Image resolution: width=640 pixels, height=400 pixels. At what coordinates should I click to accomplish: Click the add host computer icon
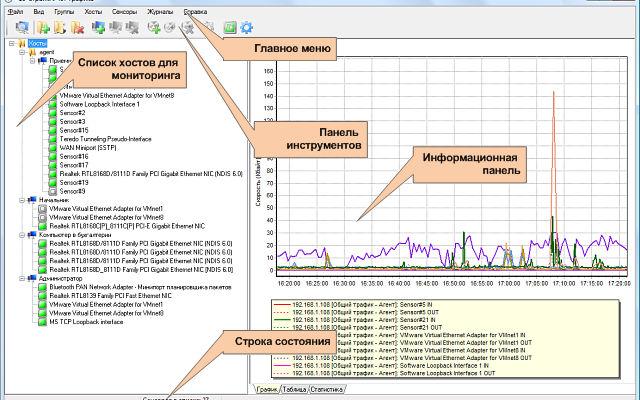pos(97,26)
